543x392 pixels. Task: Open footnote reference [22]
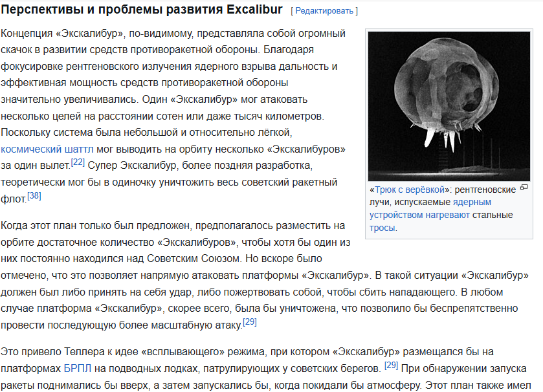pos(78,162)
